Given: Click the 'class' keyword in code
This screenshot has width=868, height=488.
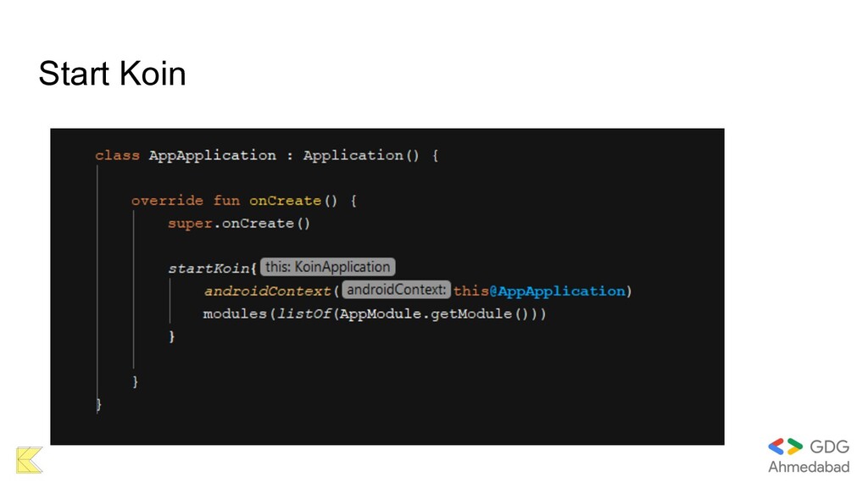Looking at the screenshot, I should click(x=117, y=155).
